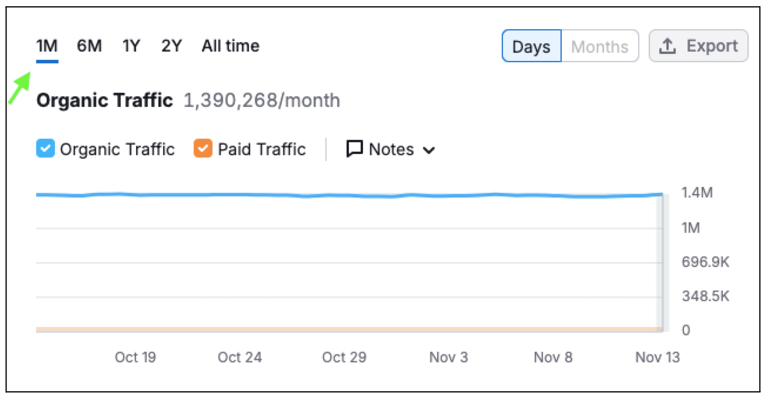The width and height of the screenshot is (782, 396).
Task: Click the Export upload icon
Action: pyautogui.click(x=667, y=46)
